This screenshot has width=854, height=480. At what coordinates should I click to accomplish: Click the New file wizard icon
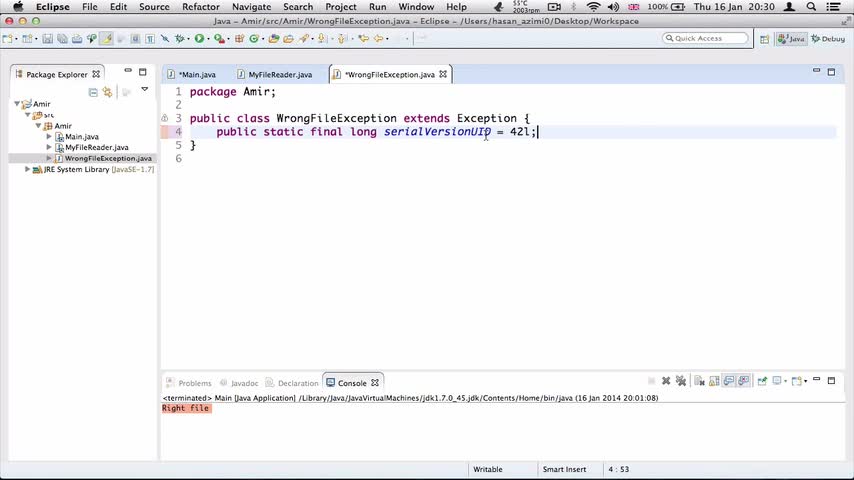click(7, 38)
